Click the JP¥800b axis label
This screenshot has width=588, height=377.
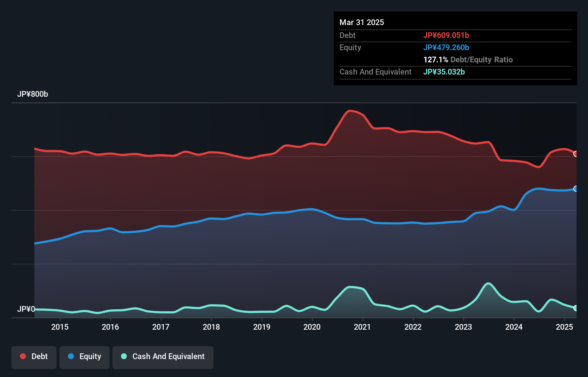click(33, 94)
